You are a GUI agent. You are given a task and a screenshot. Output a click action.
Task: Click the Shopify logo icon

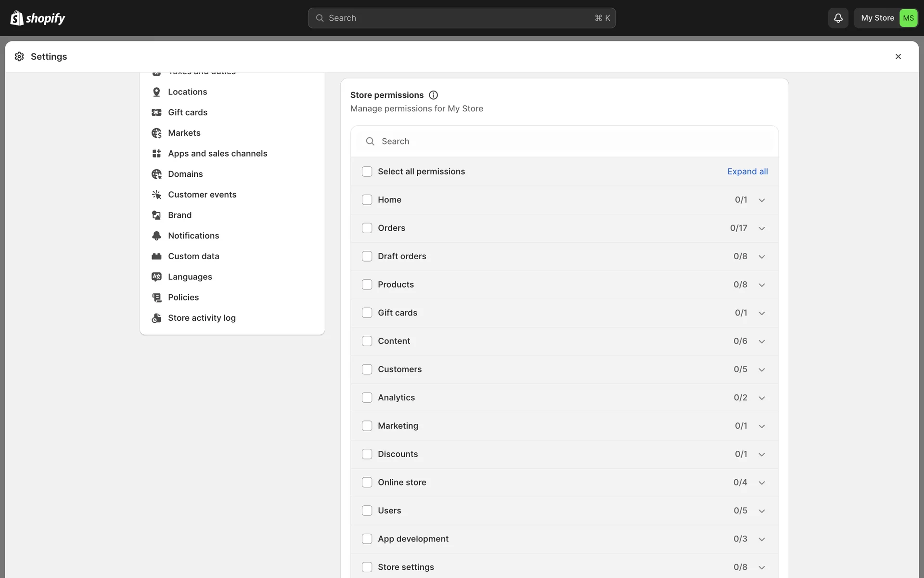tap(17, 18)
